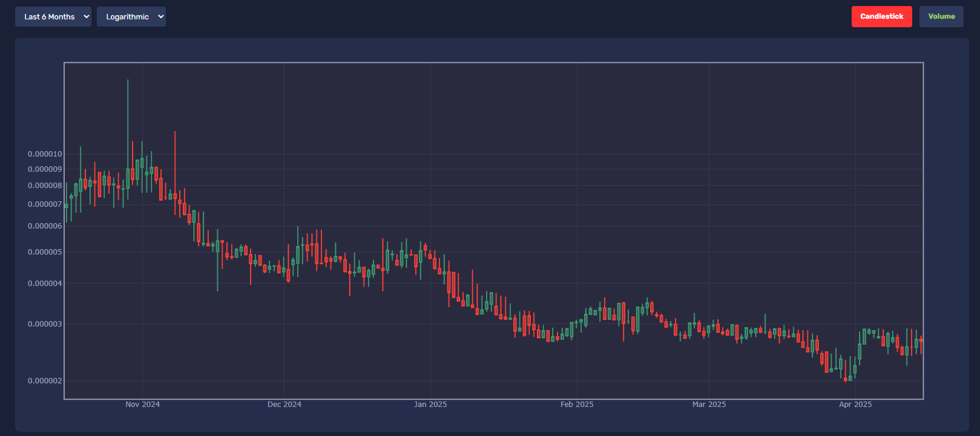The height and width of the screenshot is (436, 980).
Task: Select the Candlestick chart button
Action: pyautogui.click(x=881, y=17)
